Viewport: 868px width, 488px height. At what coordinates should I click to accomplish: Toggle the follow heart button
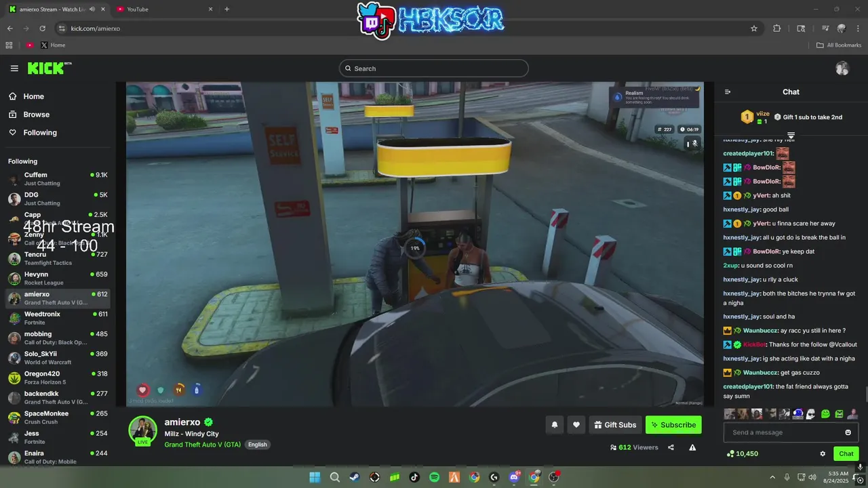576,425
